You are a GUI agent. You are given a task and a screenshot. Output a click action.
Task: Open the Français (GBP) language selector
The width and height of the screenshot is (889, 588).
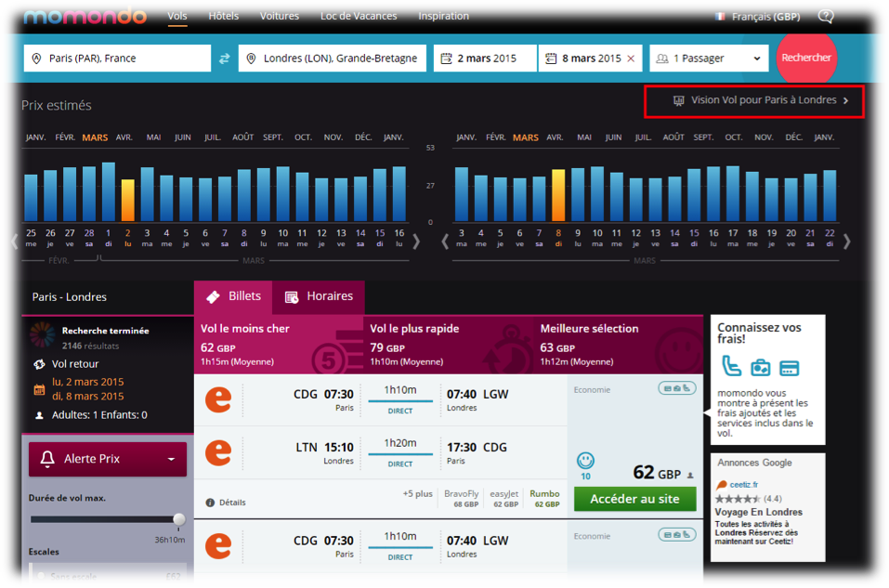pos(757,17)
